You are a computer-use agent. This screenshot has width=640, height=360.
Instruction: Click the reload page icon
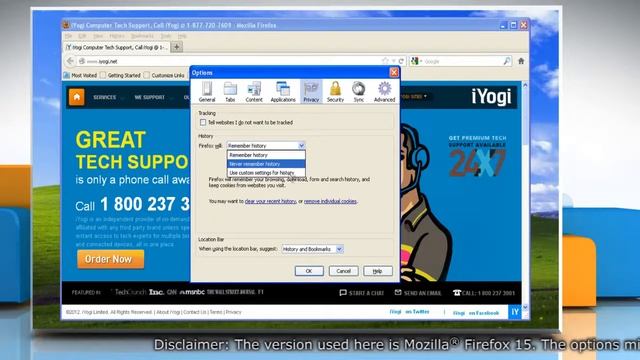[401, 61]
